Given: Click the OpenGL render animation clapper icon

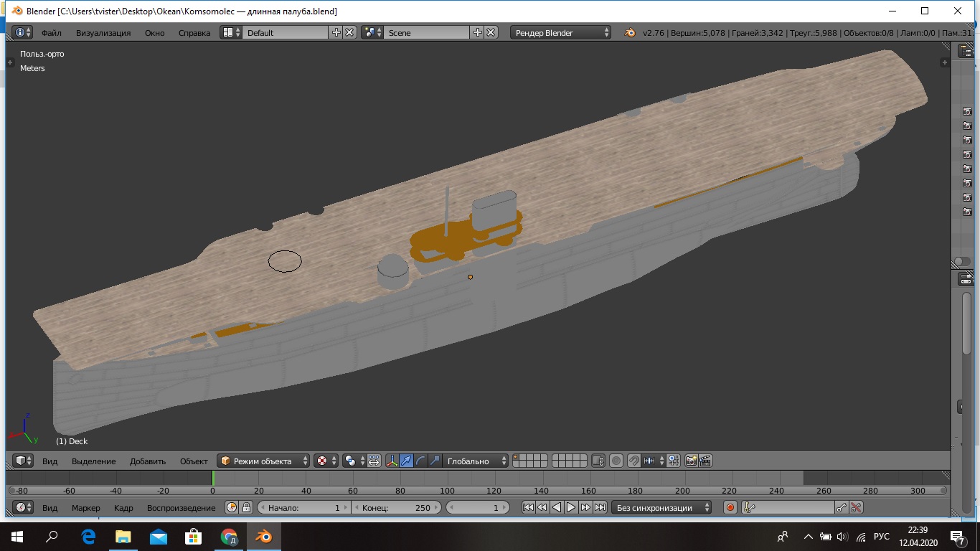Looking at the screenshot, I should [x=705, y=461].
